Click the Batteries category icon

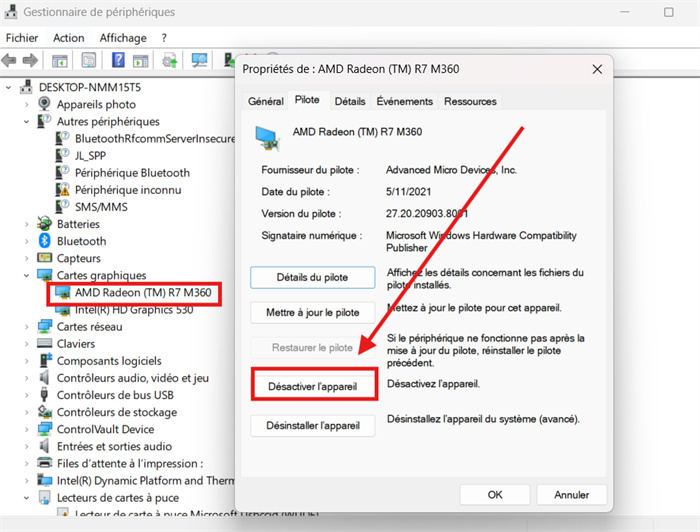(44, 224)
